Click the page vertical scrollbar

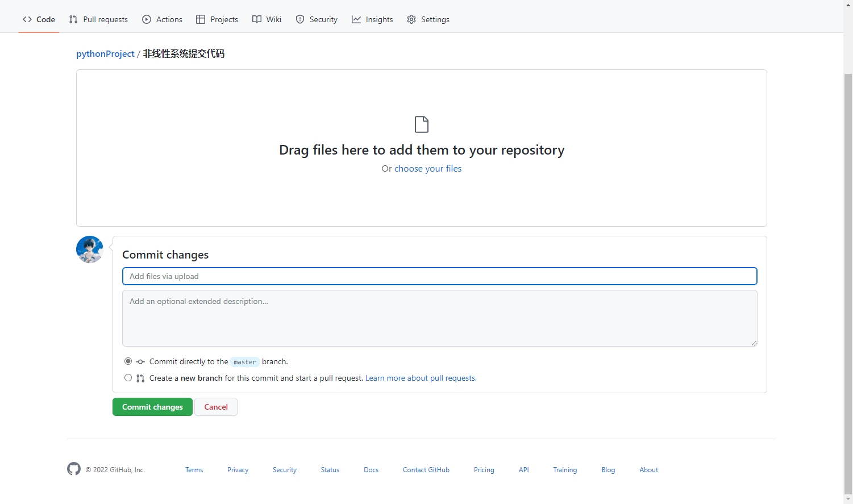pyautogui.click(x=848, y=284)
